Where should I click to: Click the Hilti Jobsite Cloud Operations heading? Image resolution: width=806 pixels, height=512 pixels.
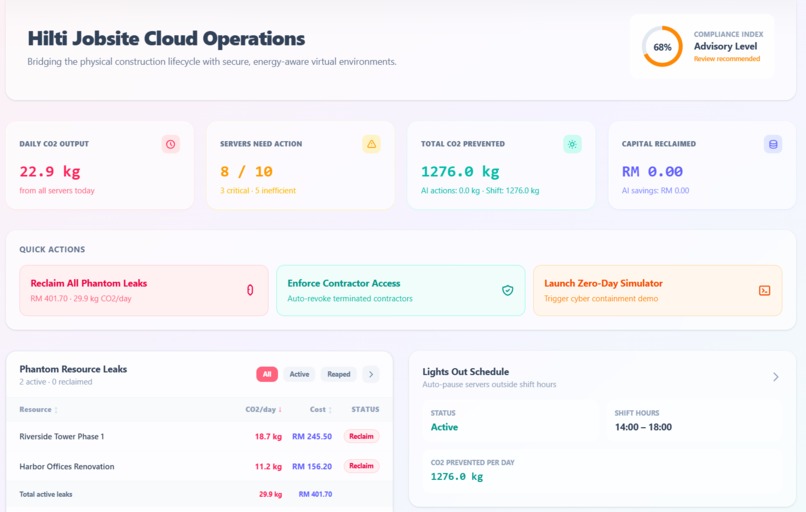tap(166, 39)
